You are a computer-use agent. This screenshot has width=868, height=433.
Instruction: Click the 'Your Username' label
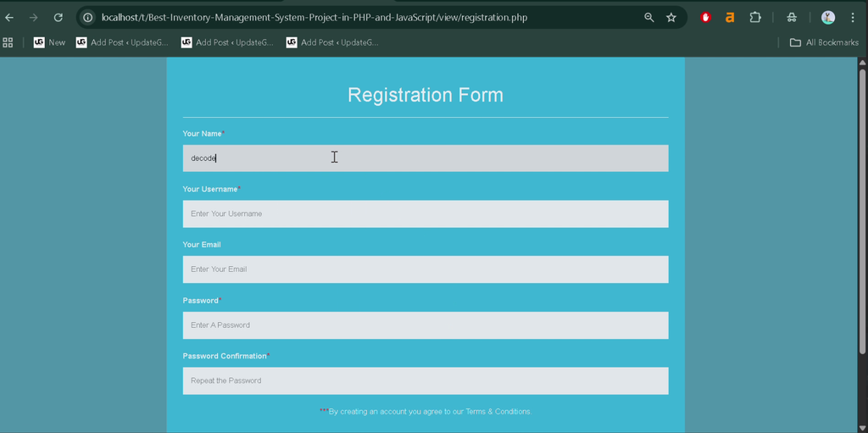[x=210, y=189]
